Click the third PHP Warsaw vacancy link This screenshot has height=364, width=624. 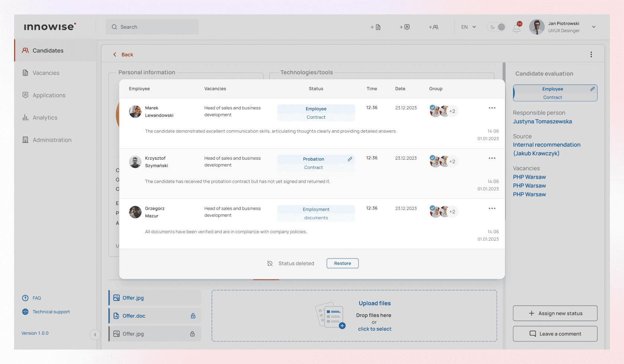point(529,194)
